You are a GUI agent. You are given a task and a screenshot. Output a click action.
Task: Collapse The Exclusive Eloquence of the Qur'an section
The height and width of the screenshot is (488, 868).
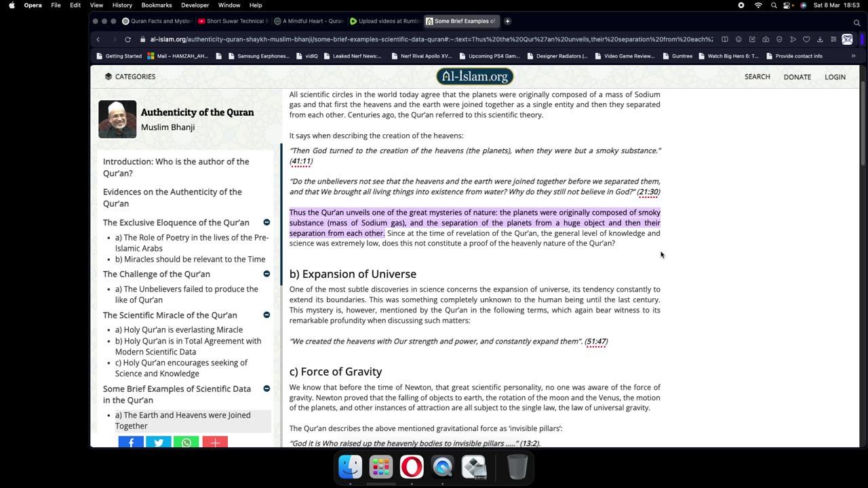pyautogui.click(x=267, y=222)
